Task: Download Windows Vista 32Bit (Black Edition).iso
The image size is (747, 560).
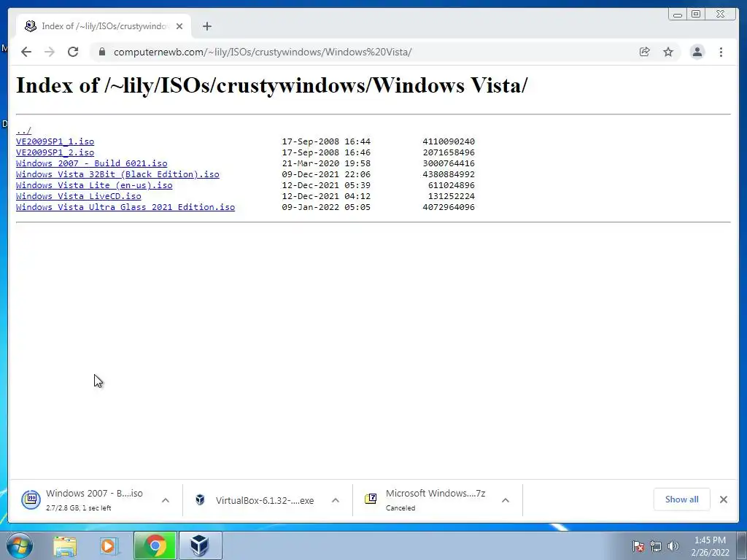Action: coord(117,174)
